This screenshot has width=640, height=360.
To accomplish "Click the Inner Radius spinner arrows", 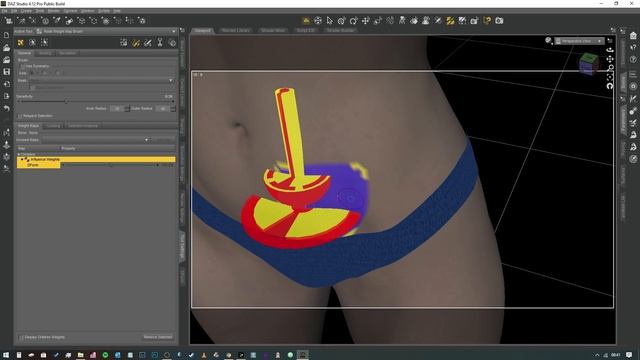I will click(x=127, y=109).
